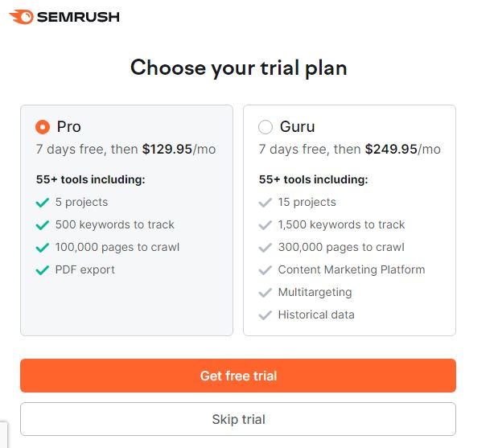Click the Pro plan title label

pos(68,126)
